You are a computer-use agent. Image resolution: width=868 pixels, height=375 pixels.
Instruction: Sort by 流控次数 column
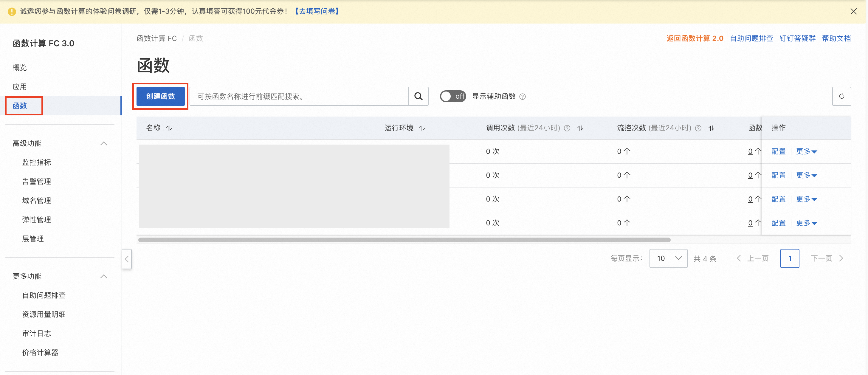click(x=711, y=128)
